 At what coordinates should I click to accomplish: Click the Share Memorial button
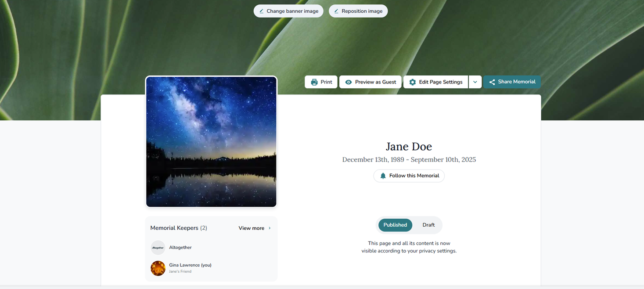(512, 82)
